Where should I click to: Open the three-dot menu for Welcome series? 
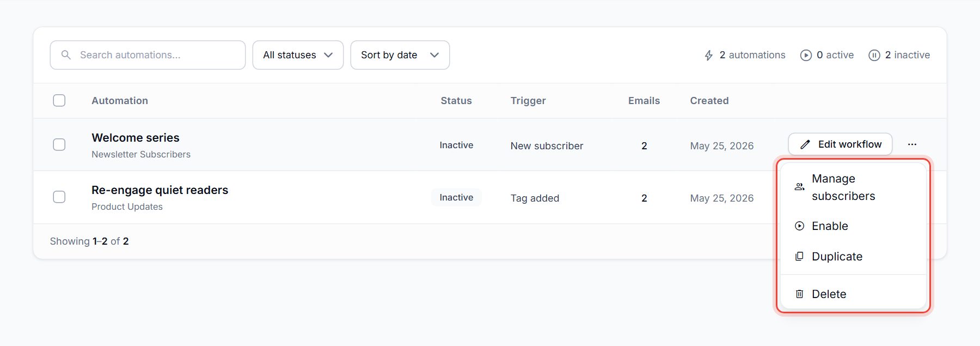(x=912, y=144)
